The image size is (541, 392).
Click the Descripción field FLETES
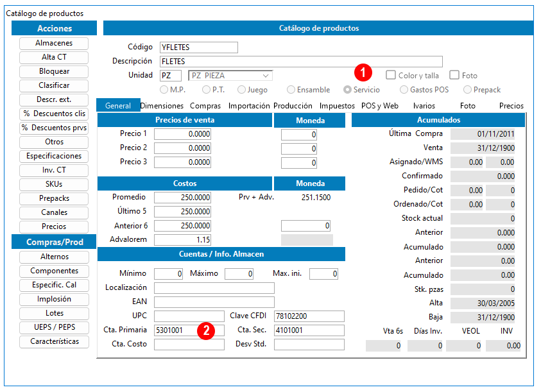click(301, 62)
